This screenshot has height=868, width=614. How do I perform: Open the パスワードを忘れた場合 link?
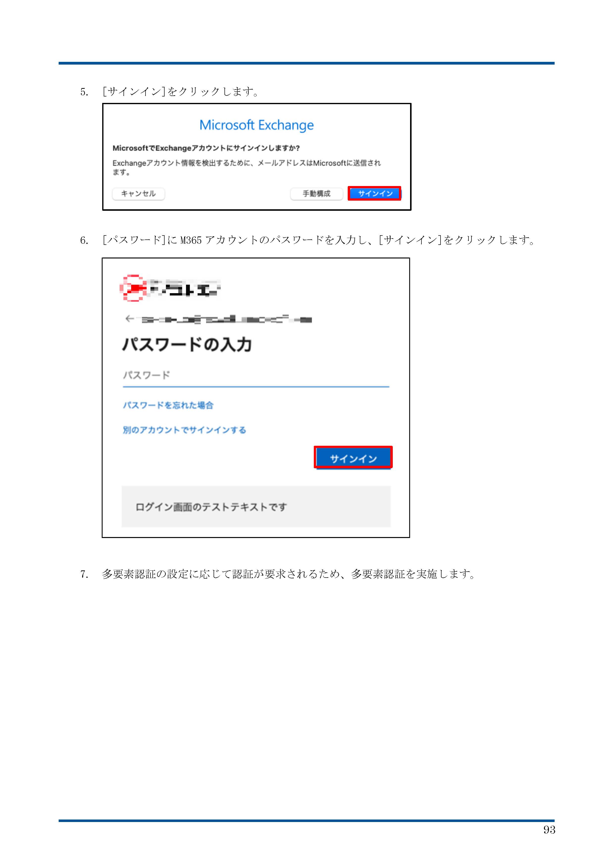click(168, 405)
